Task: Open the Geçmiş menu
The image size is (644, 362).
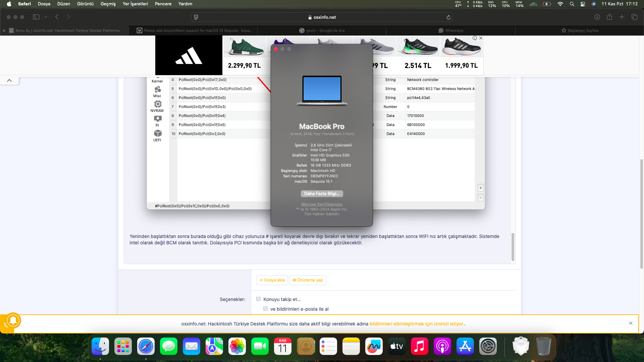Action: [108, 4]
